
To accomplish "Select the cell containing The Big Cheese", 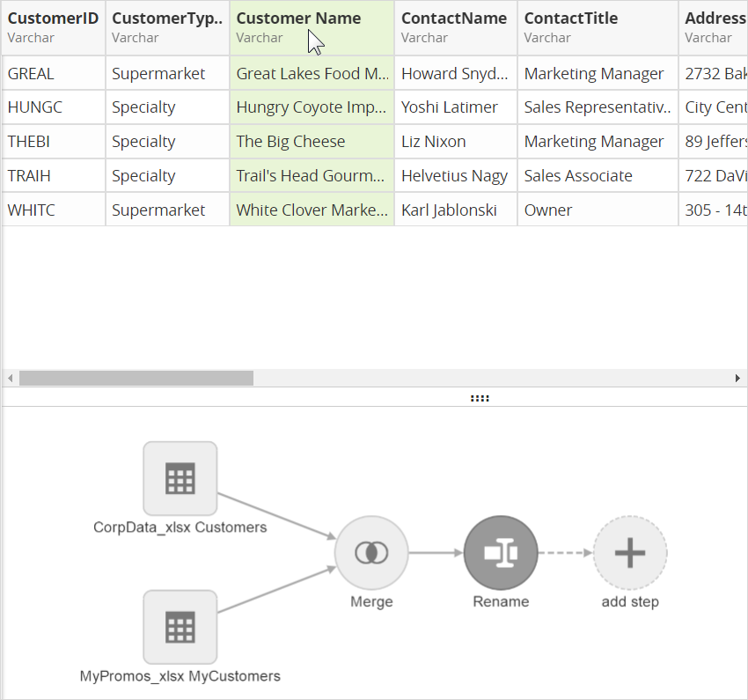I will pos(312,142).
